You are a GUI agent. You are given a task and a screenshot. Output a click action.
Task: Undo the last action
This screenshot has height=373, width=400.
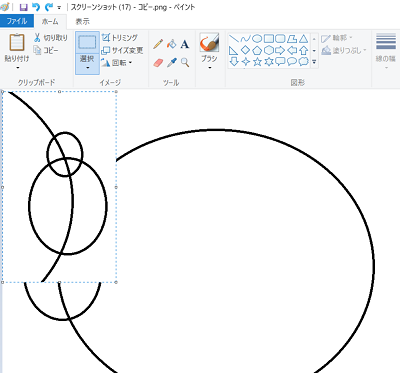[x=36, y=7]
